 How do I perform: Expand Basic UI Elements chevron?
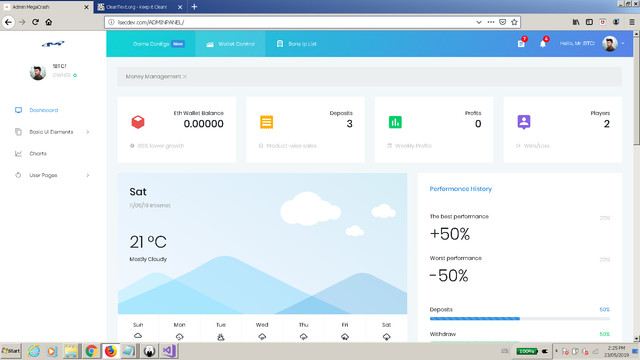pos(88,132)
